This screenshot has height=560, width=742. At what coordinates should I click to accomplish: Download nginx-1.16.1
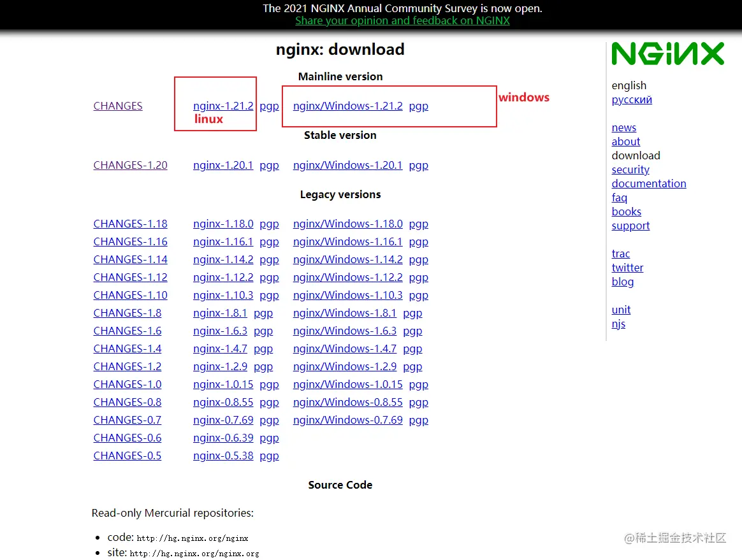[223, 241]
